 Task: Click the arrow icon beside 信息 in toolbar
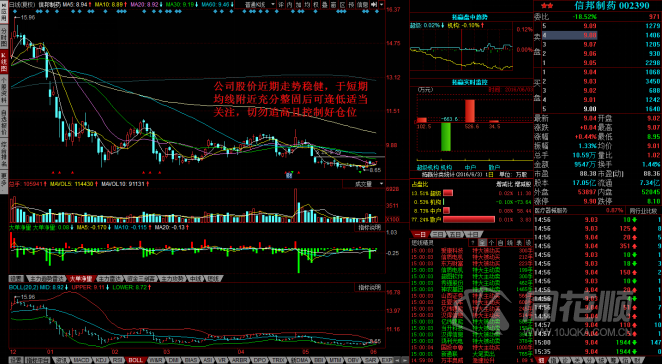pyautogui.click(x=374, y=4)
